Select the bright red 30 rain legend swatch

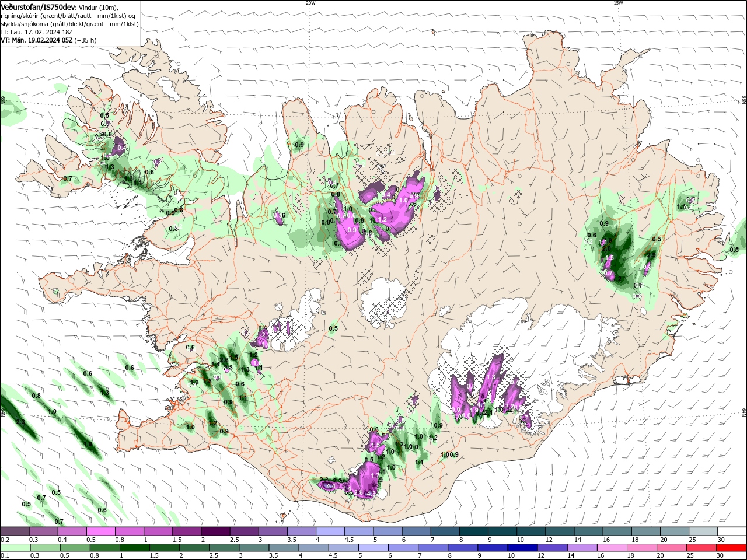pyautogui.click(x=731, y=548)
